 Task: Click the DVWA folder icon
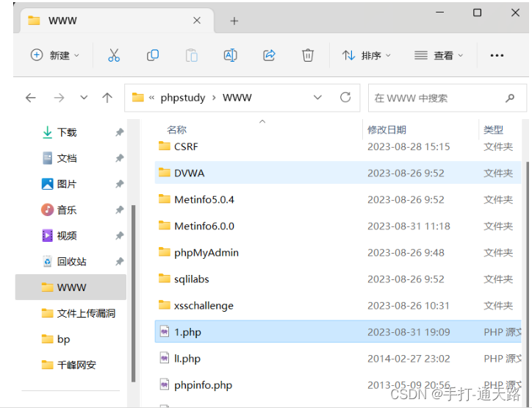165,173
